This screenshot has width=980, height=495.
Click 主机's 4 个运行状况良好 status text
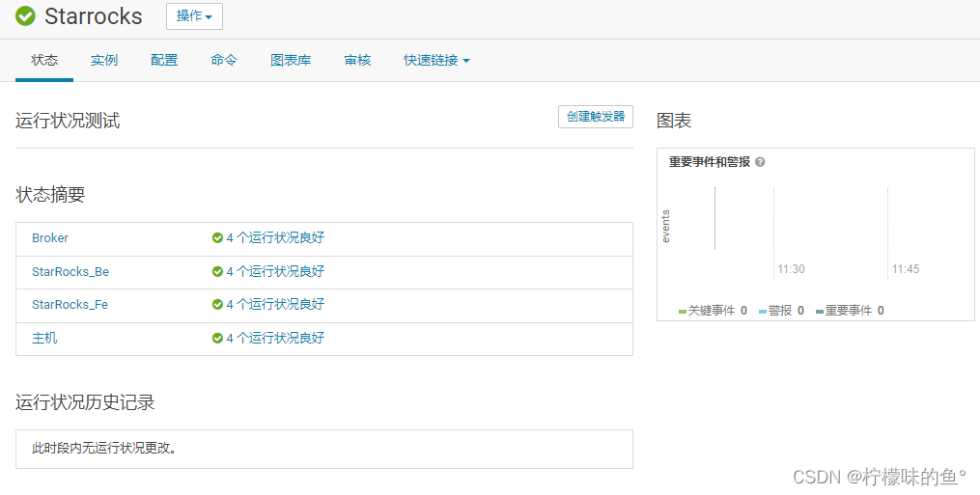(275, 338)
